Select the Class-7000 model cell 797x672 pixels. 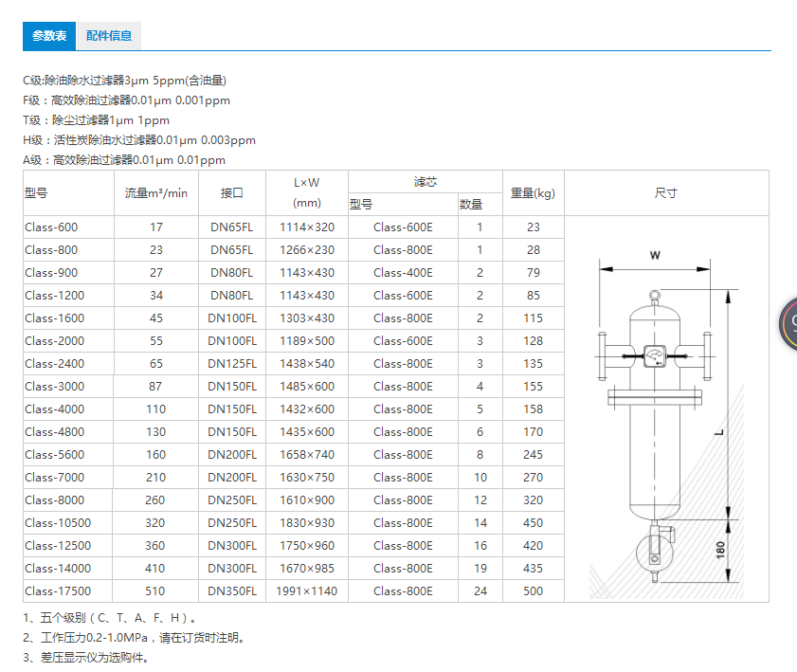(68, 478)
